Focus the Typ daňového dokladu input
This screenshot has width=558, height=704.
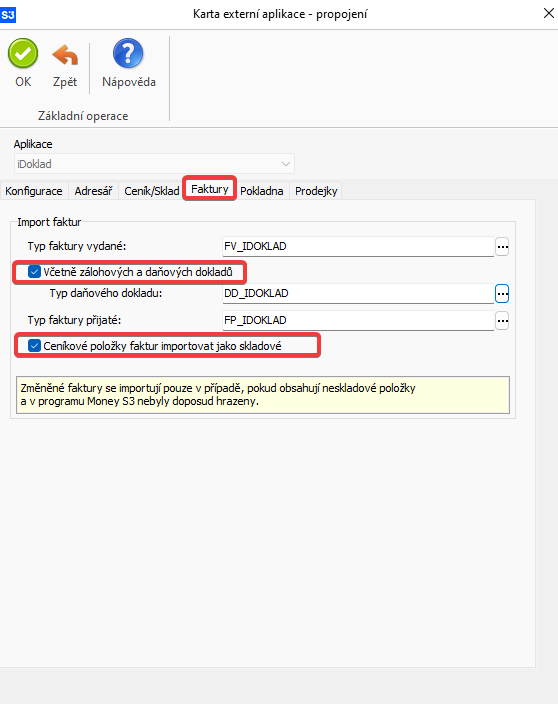358,294
